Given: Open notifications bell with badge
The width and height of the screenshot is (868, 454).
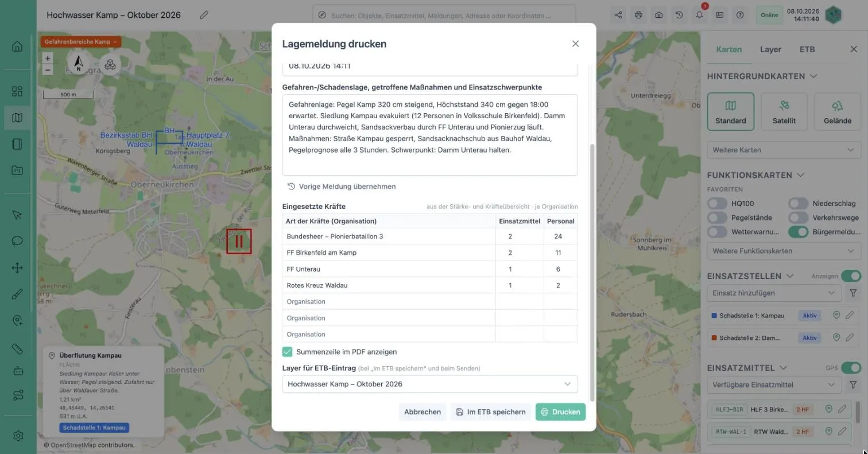Looking at the screenshot, I should (x=699, y=15).
